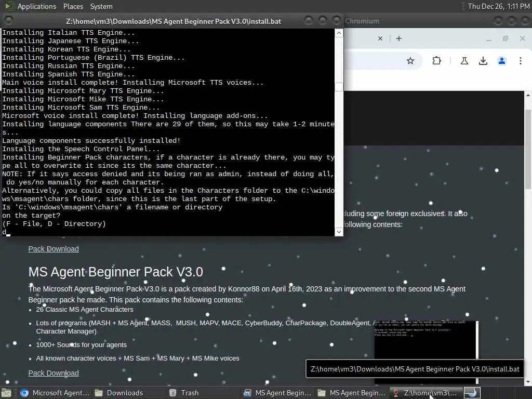Image resolution: width=532 pixels, height=399 pixels.
Task: Click the Chromium window title text
Action: coord(362,21)
